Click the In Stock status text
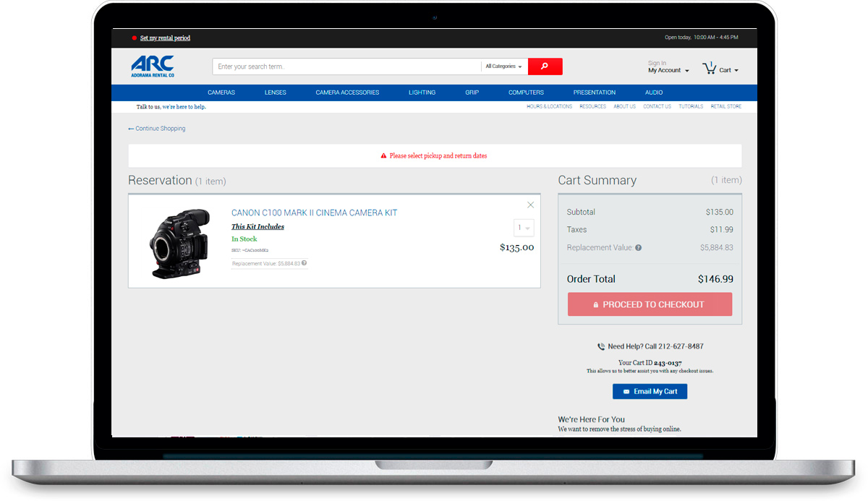Viewport: 868px width, 501px height. click(x=244, y=239)
